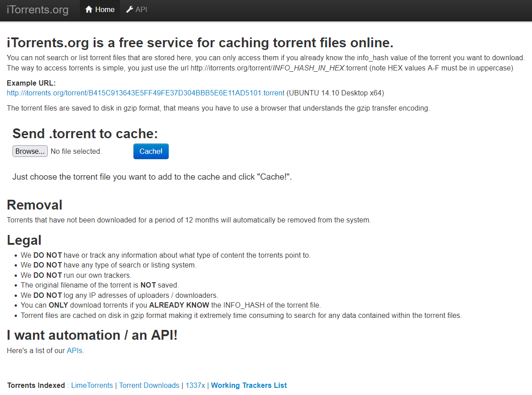532x395 pixels.
Task: Open the iTorrents.org brand link
Action: point(37,10)
